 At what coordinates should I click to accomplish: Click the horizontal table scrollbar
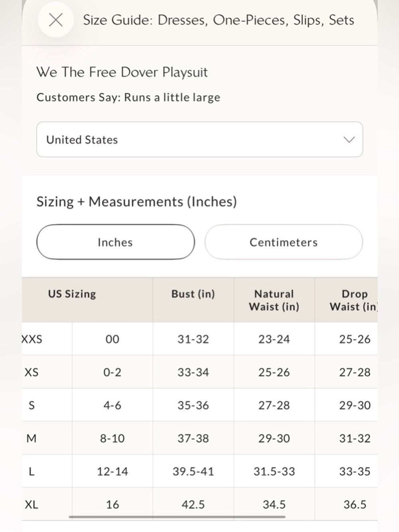coord(177,517)
